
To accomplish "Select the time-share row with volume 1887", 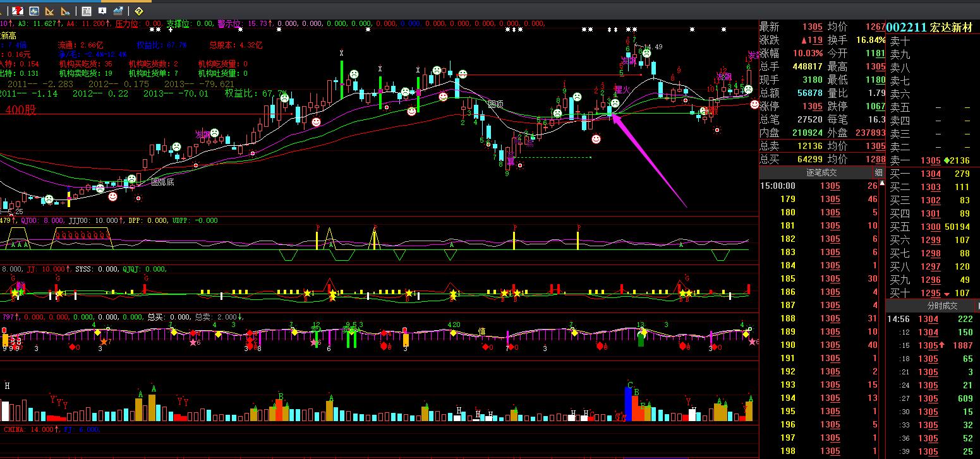I will 933,346.
